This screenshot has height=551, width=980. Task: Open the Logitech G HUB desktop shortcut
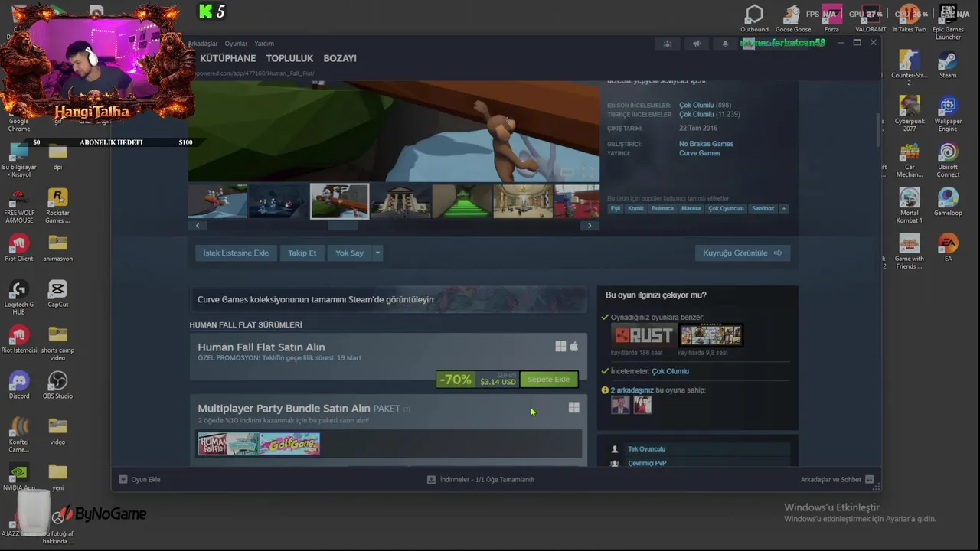[x=19, y=297]
